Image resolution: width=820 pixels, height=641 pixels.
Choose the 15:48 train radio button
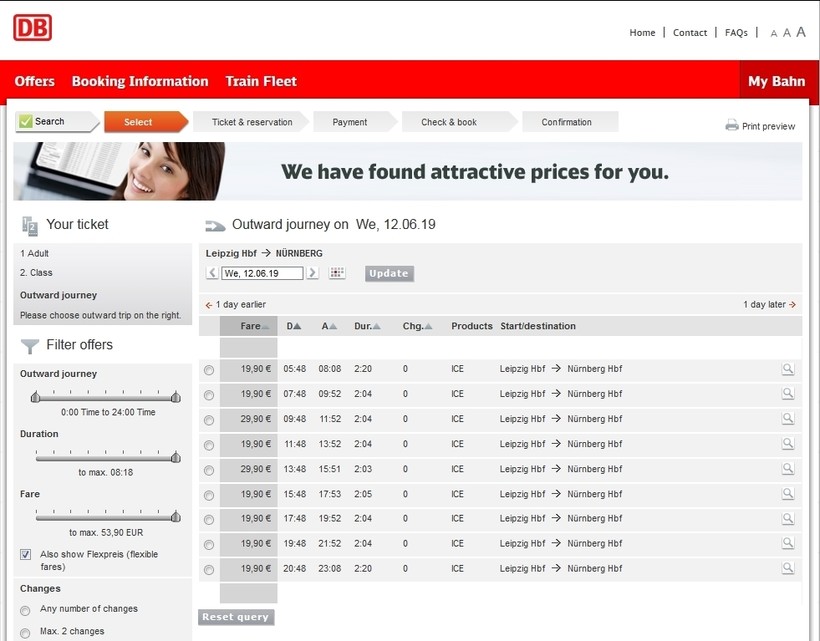tap(209, 495)
